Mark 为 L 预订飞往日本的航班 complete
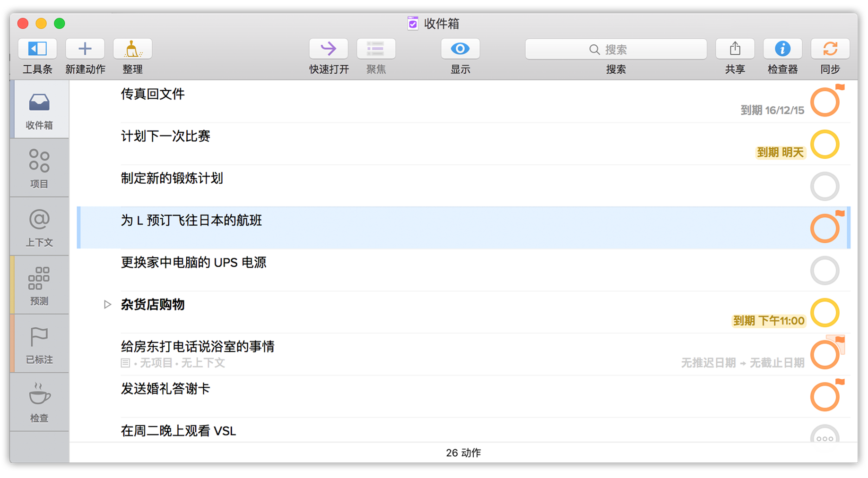 [825, 228]
